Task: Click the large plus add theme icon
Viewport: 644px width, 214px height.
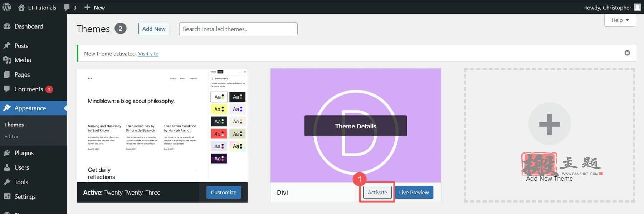Action: pyautogui.click(x=549, y=124)
